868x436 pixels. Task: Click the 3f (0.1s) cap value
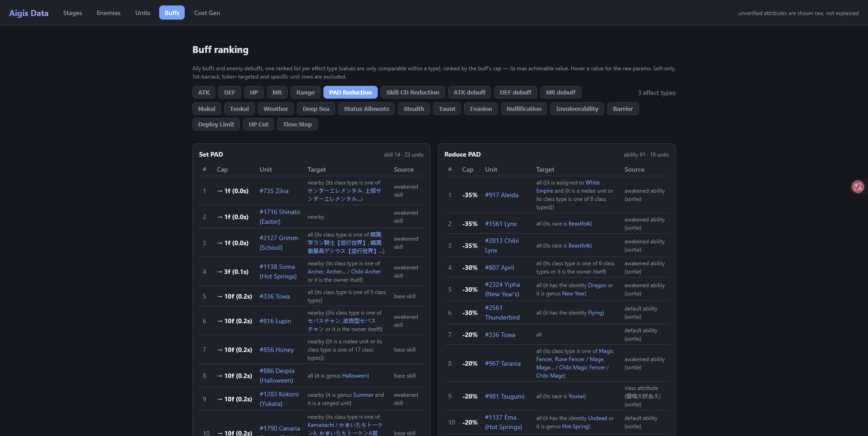pos(233,272)
